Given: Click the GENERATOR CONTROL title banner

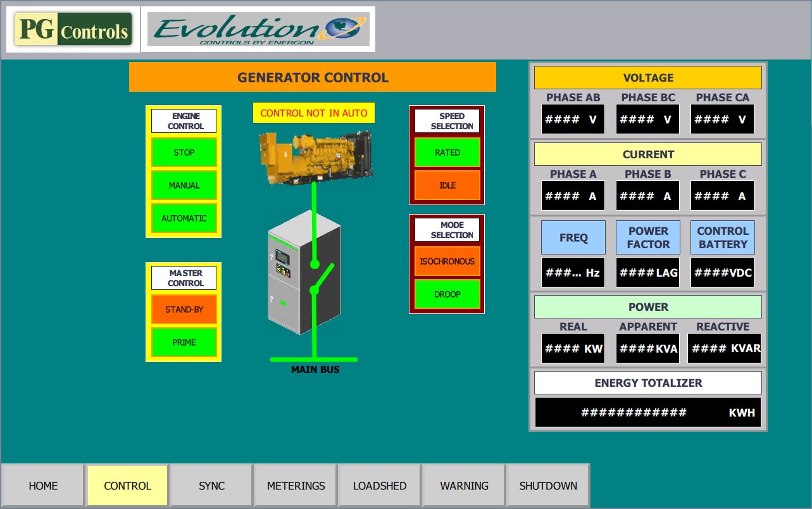Looking at the screenshot, I should click(x=313, y=77).
